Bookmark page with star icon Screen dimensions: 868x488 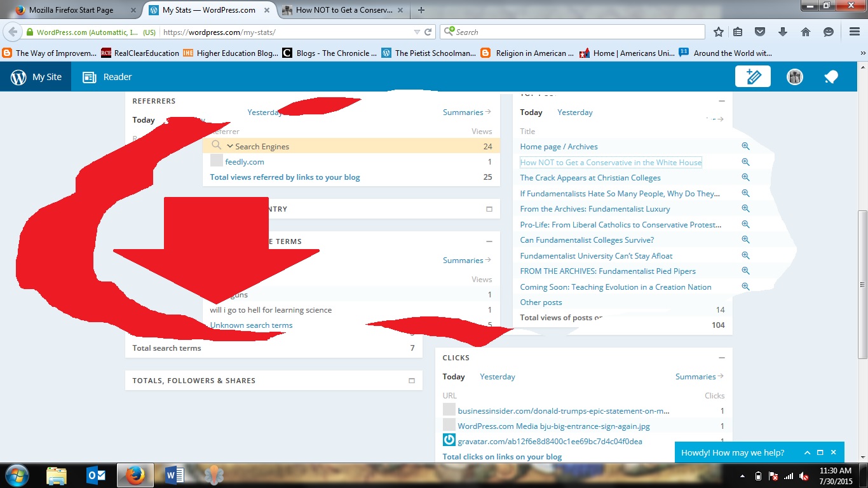[x=719, y=32]
